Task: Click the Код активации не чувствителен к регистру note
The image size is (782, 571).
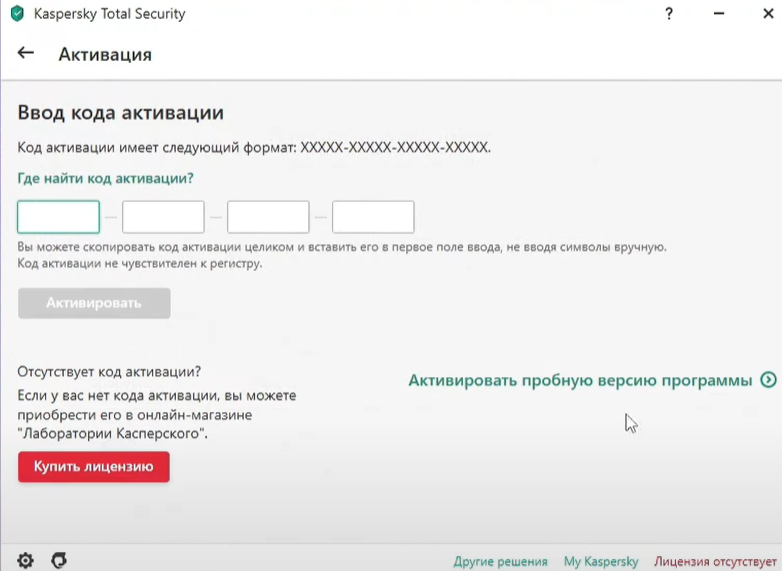Action: click(140, 263)
